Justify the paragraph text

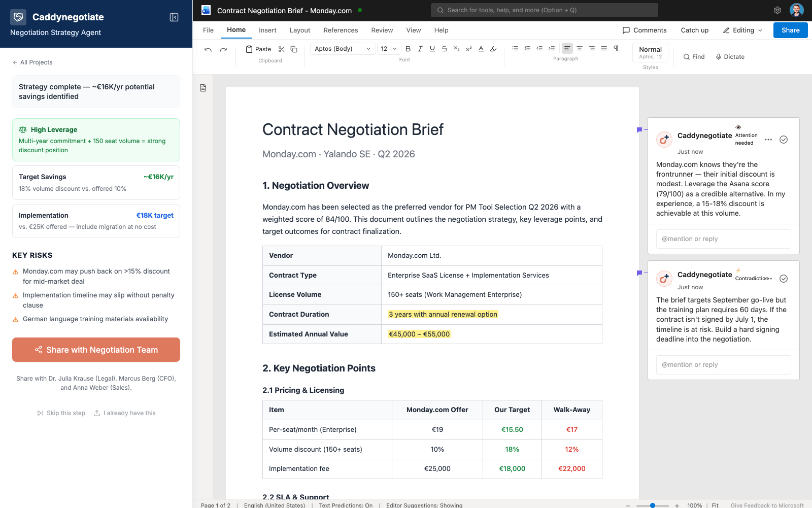point(604,48)
